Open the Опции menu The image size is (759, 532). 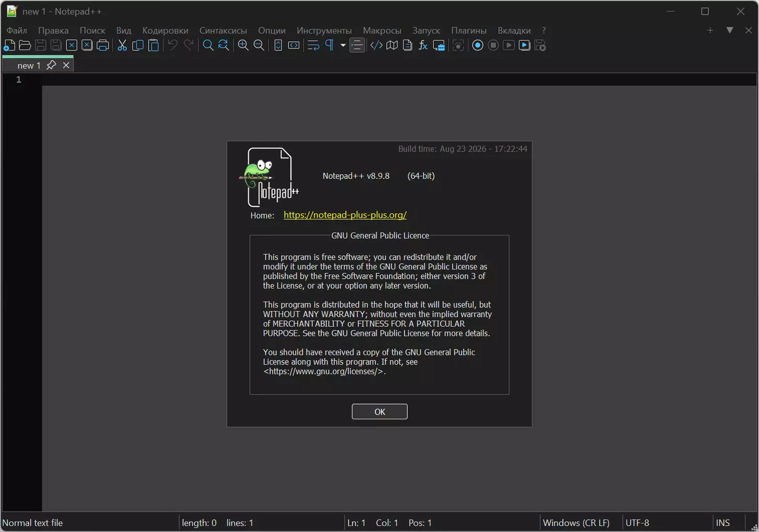(x=272, y=30)
